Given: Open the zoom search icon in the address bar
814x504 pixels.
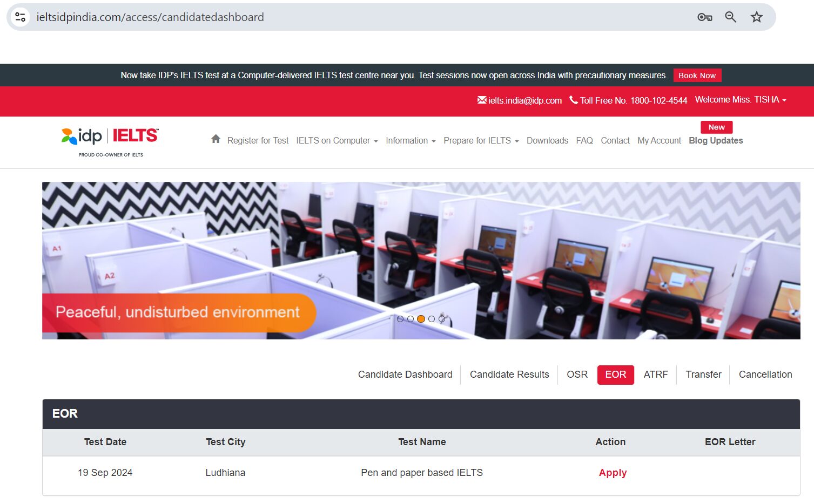Looking at the screenshot, I should tap(730, 17).
